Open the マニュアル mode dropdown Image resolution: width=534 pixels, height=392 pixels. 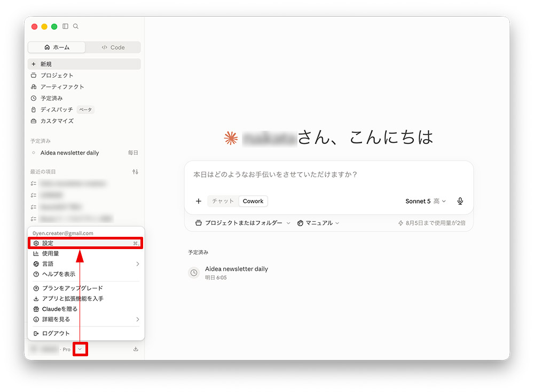[x=318, y=223]
